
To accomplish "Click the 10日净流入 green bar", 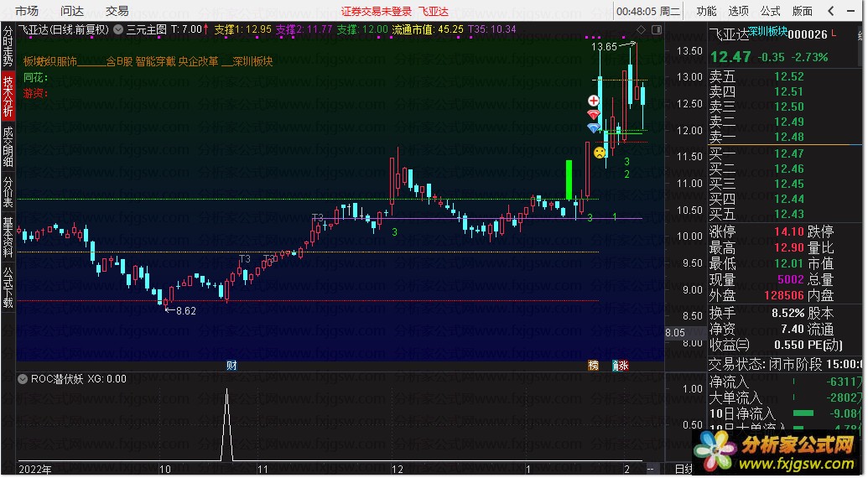I will [803, 413].
